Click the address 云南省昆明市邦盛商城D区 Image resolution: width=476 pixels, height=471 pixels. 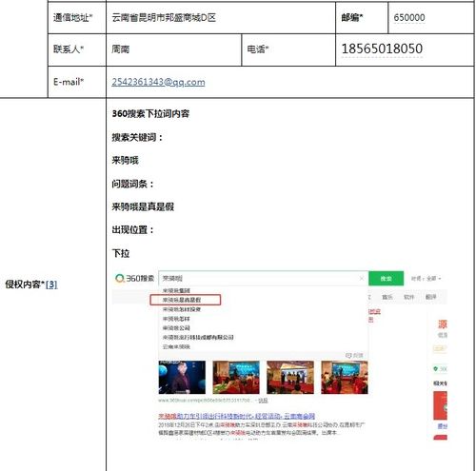pyautogui.click(x=164, y=17)
